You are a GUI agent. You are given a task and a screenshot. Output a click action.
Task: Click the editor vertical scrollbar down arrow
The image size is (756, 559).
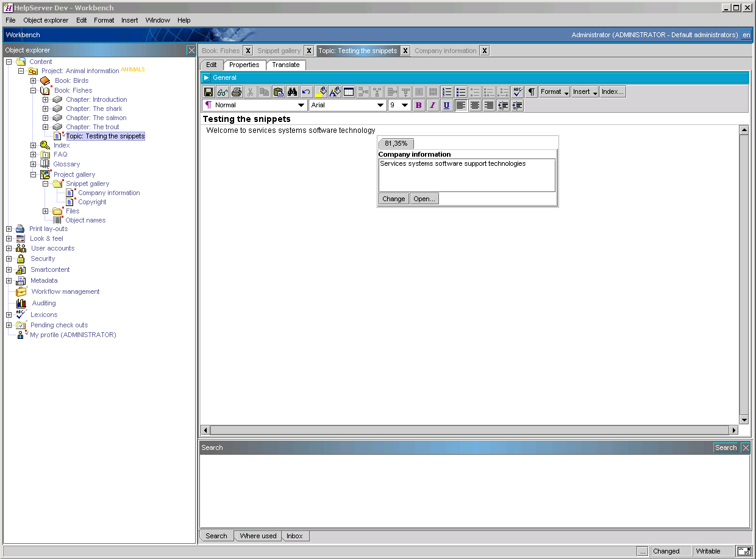coord(744,420)
